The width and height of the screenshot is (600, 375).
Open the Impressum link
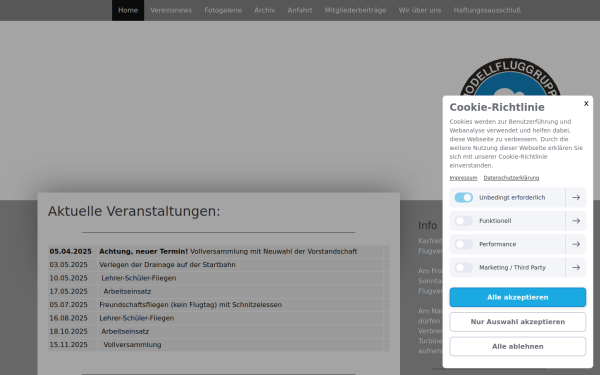(463, 178)
